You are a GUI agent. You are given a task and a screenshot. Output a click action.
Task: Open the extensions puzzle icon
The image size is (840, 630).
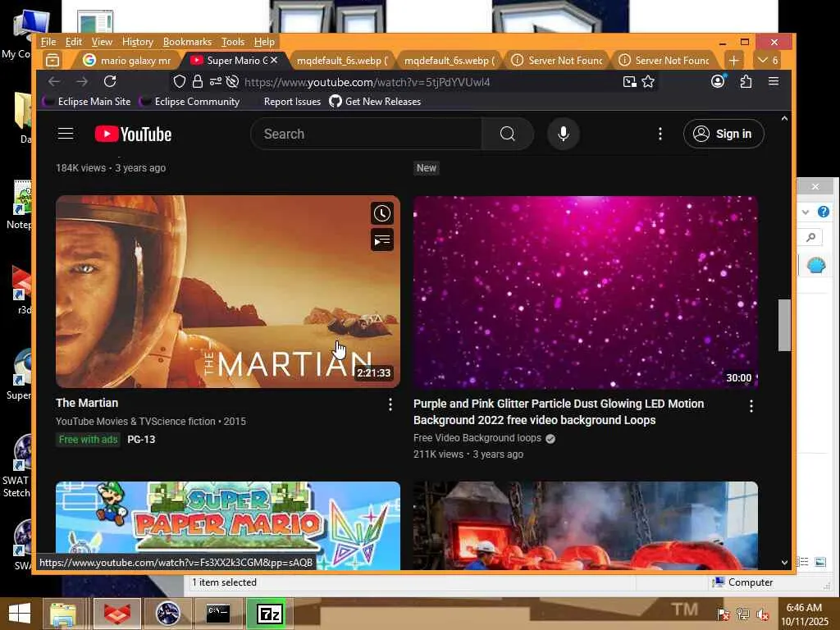[746, 81]
